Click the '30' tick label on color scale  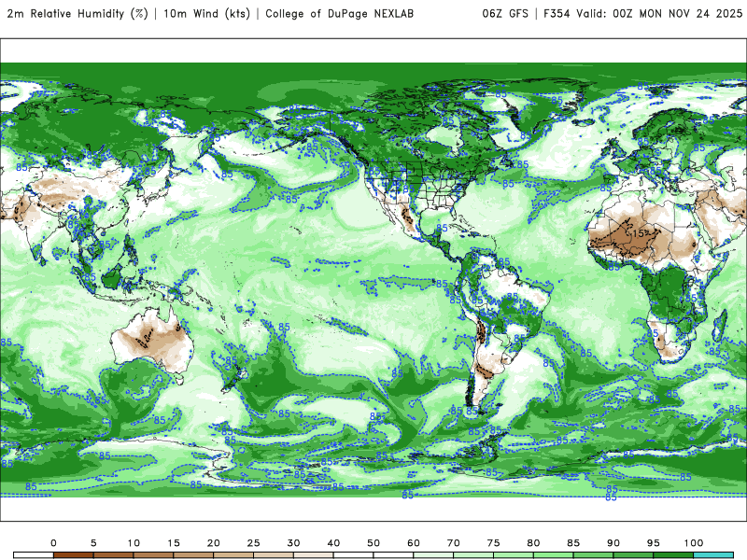tap(293, 543)
